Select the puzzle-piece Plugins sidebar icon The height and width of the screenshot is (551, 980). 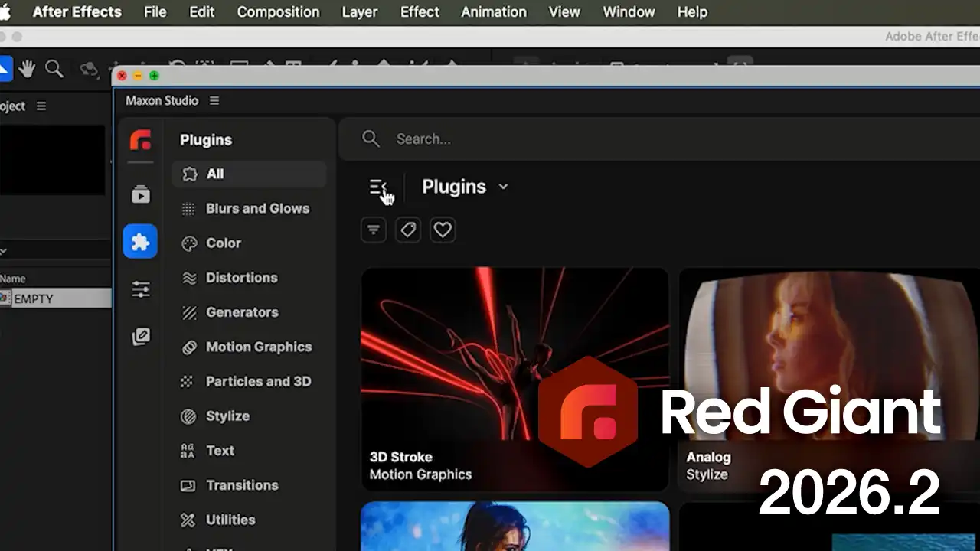(x=140, y=242)
